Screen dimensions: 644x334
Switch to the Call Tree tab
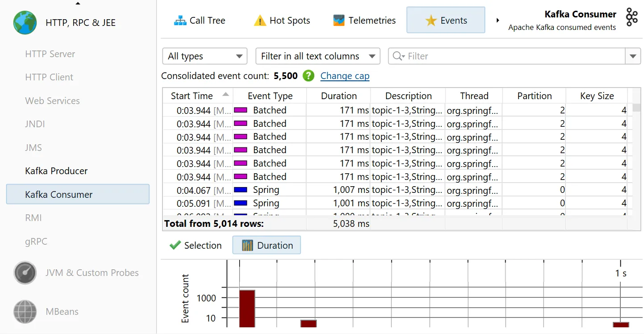point(199,21)
